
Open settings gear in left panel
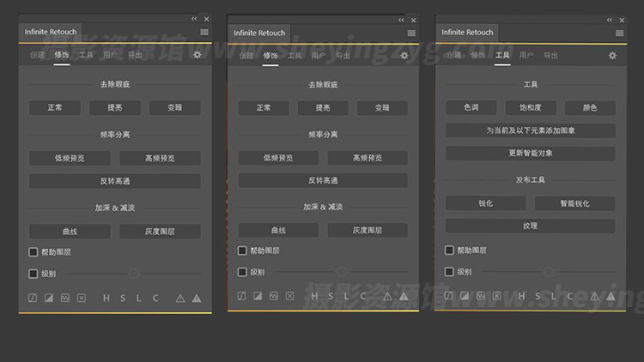pyautogui.click(x=197, y=55)
